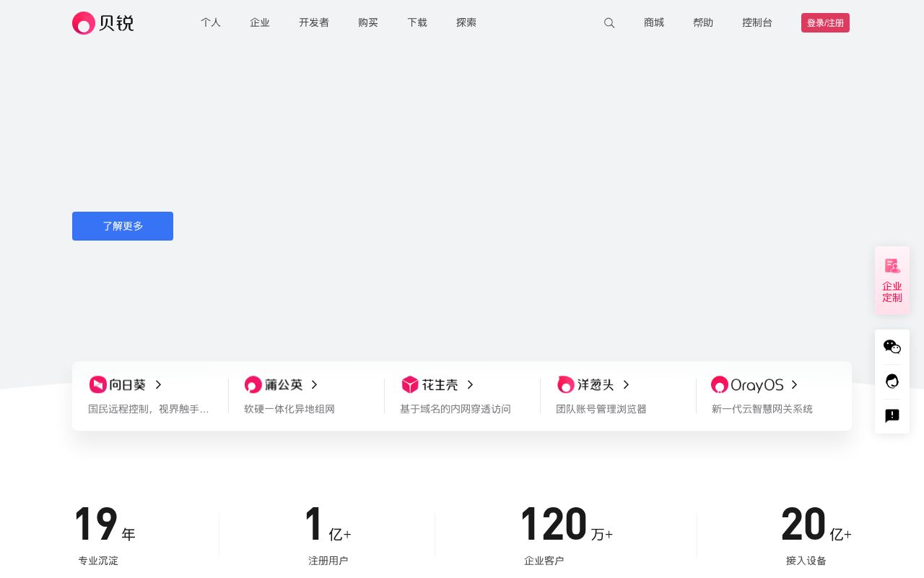This screenshot has width=924, height=578.
Task: Click the 登录/注册 button
Action: 825,22
